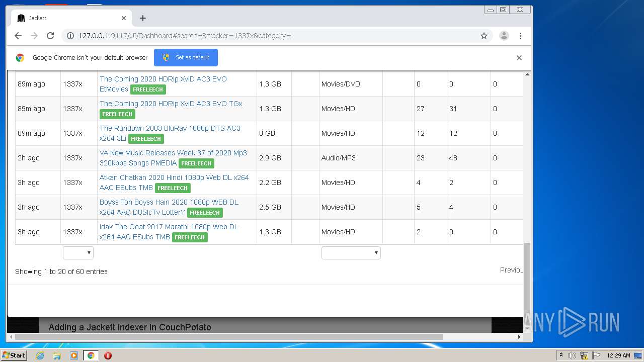Screen dimensions: 644x362
Task: Open a new browser tab
Action: click(x=143, y=18)
